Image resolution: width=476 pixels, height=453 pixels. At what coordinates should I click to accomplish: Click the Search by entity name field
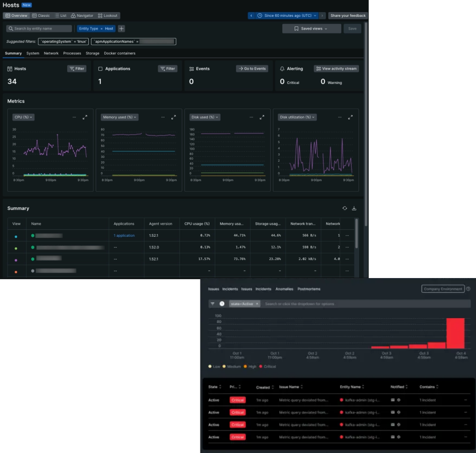tap(40, 29)
